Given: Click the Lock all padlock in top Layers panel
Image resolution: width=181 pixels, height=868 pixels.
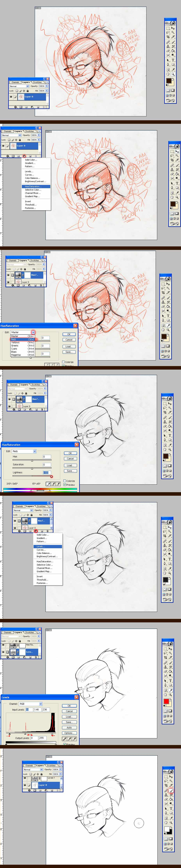Looking at the screenshot, I should pos(27,91).
